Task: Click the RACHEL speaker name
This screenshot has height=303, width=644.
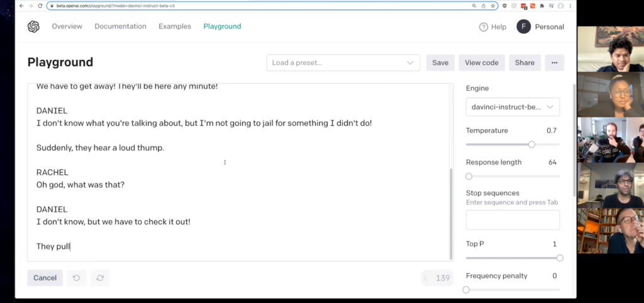Action: pyautogui.click(x=52, y=172)
